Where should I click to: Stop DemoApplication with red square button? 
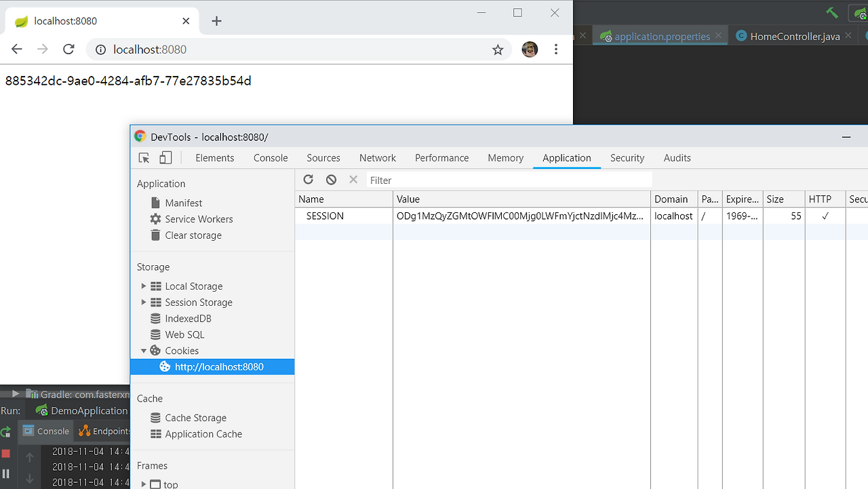point(5,453)
